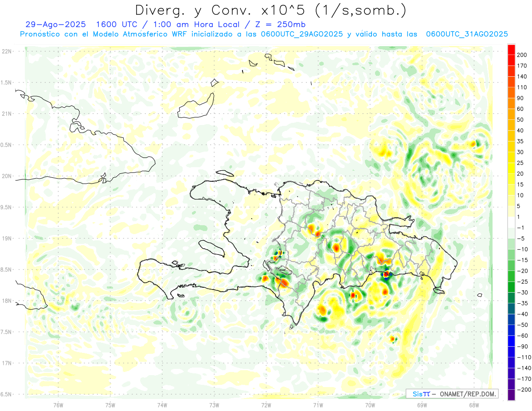The width and height of the screenshot is (532, 411).
Task: Click the '76W' longitude axis label
Action: 58,405
